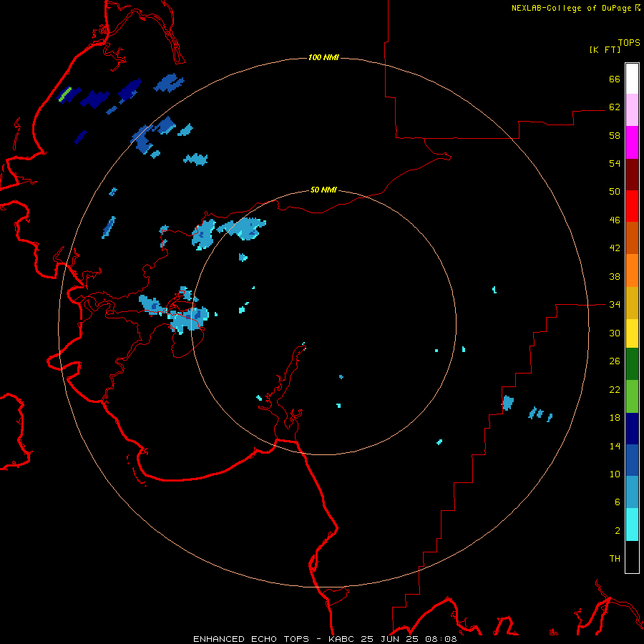Click the light pink legend swatch
Image resolution: width=644 pixels, height=644 pixels.
tap(632, 109)
